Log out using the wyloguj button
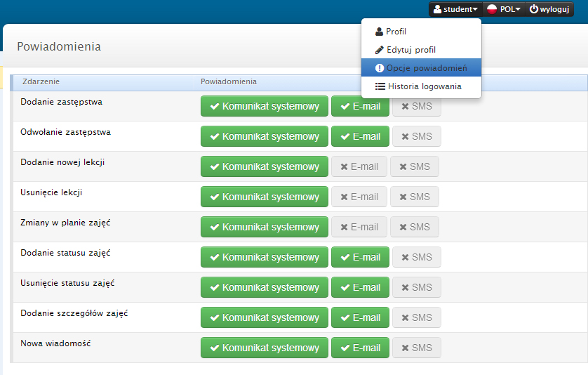The height and width of the screenshot is (375, 588). (x=549, y=10)
